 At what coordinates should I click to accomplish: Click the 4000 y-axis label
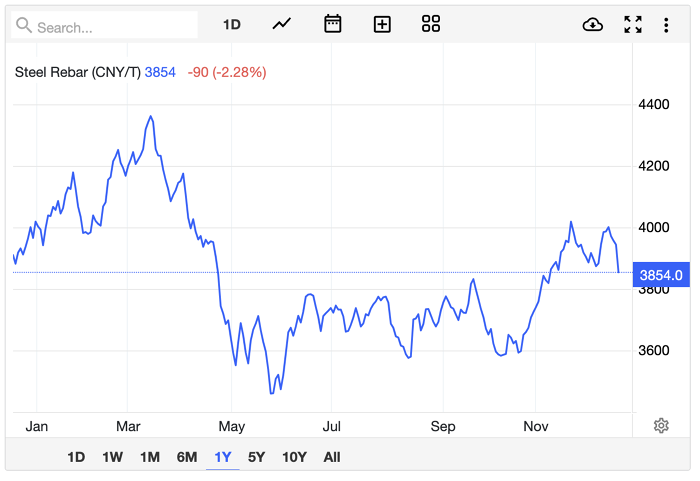(x=654, y=227)
